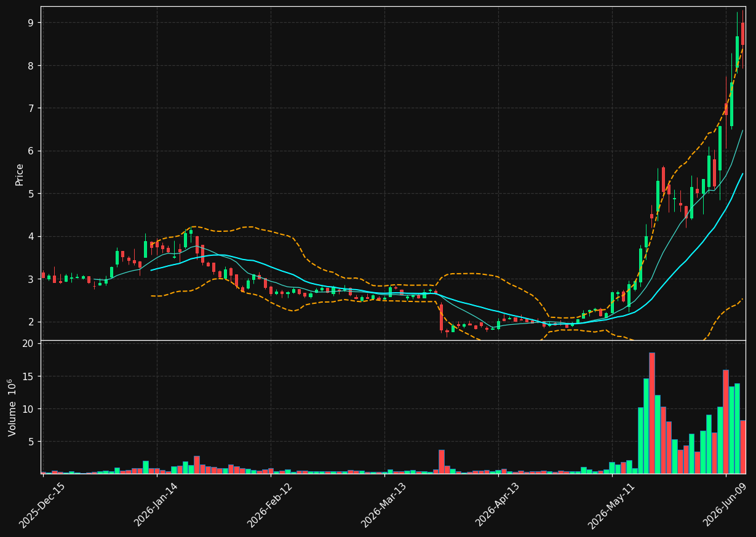
Task: Click the tallest red volume bar near 18
Action: [x=651, y=413]
